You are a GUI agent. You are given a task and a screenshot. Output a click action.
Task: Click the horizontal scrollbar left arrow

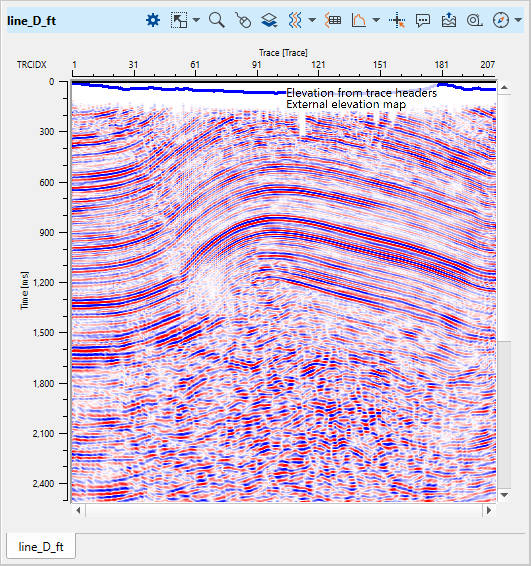(78, 510)
